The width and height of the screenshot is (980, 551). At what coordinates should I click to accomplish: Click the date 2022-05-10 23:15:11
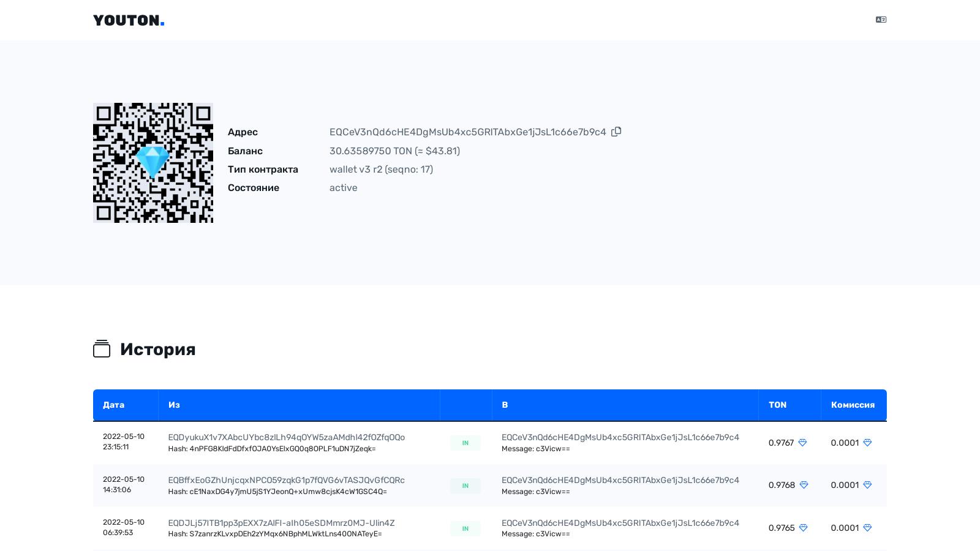124,442
